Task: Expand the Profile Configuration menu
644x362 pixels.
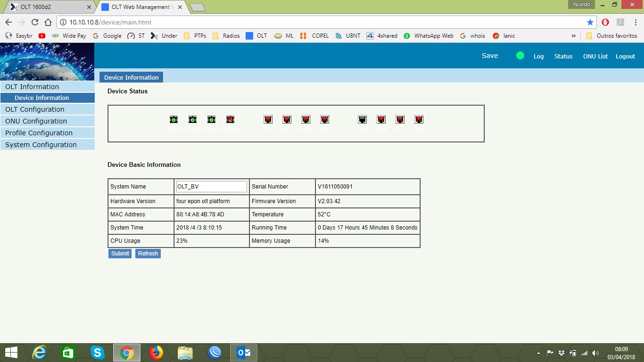Action: coord(47,133)
